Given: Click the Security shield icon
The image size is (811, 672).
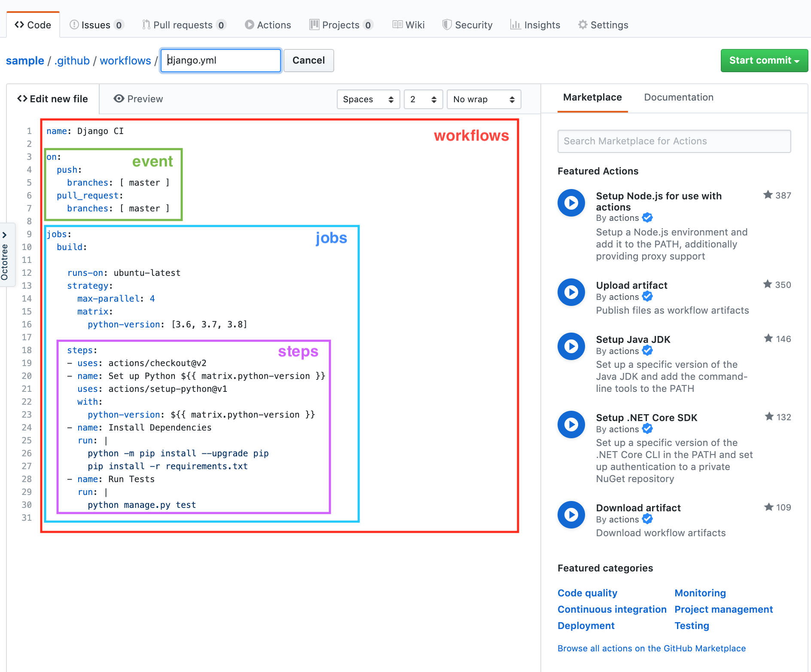Looking at the screenshot, I should (x=447, y=24).
